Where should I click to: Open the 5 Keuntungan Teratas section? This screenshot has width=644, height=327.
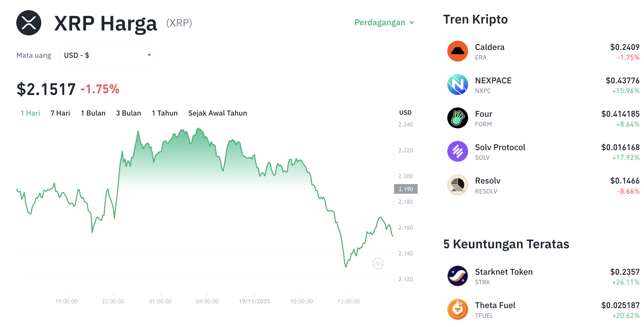click(506, 244)
